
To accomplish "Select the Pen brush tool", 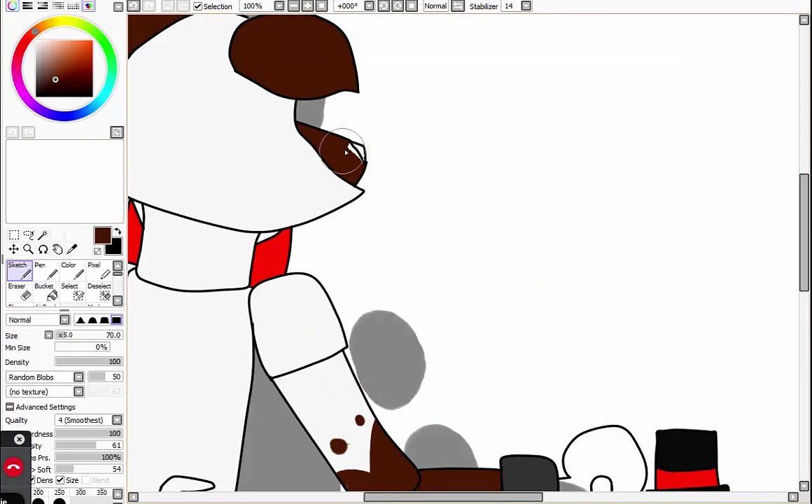I will pyautogui.click(x=46, y=270).
